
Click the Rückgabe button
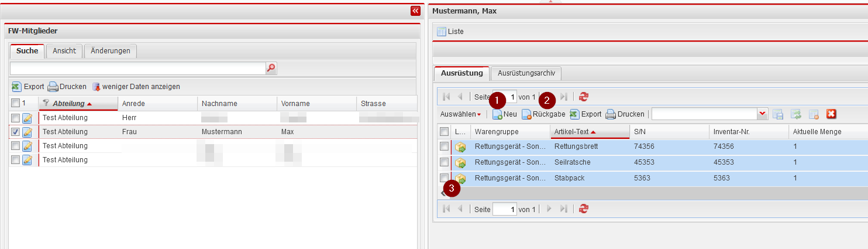[x=543, y=114]
